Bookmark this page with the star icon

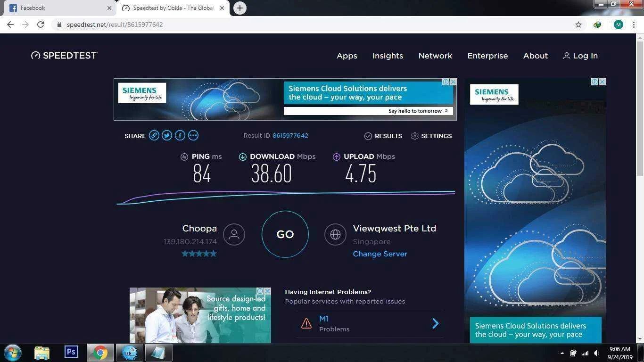[x=578, y=25]
